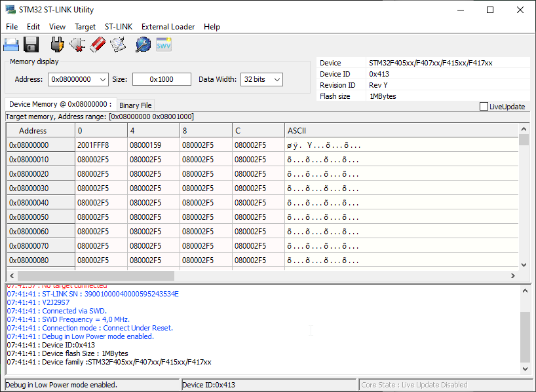Click the Full chip erase eraser icon
This screenshot has width=536, height=392.
(98, 45)
